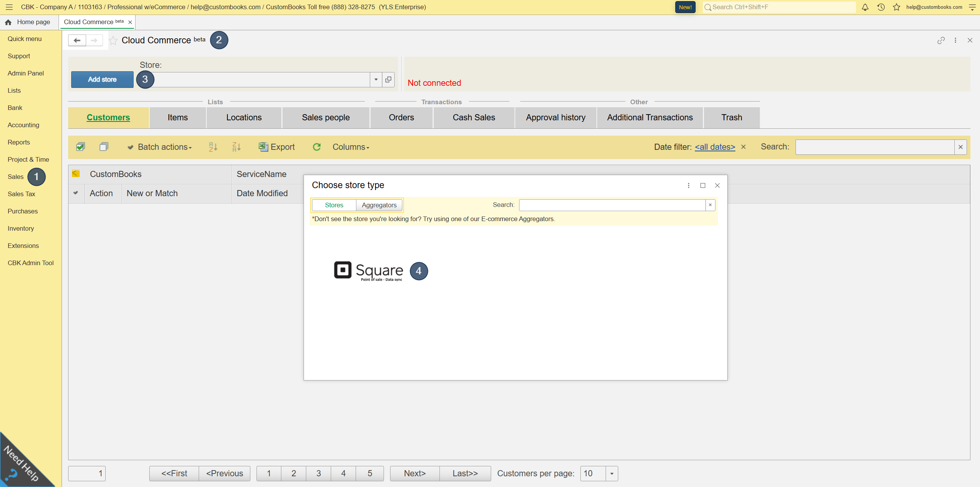This screenshot has width=980, height=487.
Task: Expand Customers per page dropdown
Action: pyautogui.click(x=612, y=474)
